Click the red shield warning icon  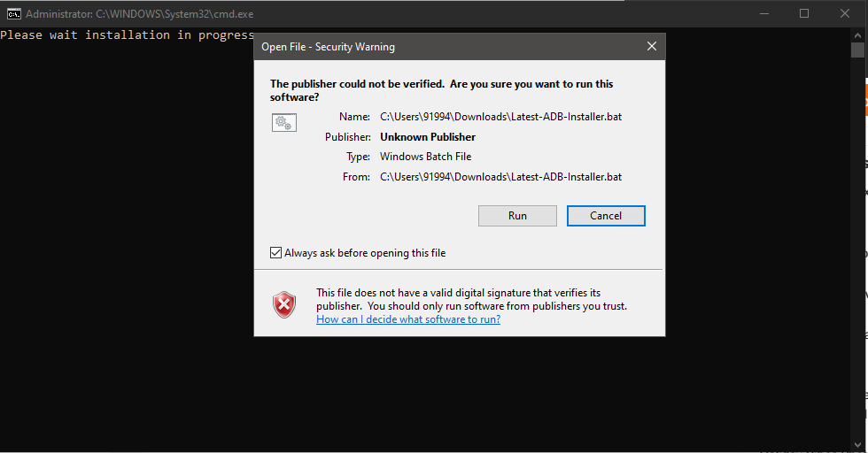(283, 305)
